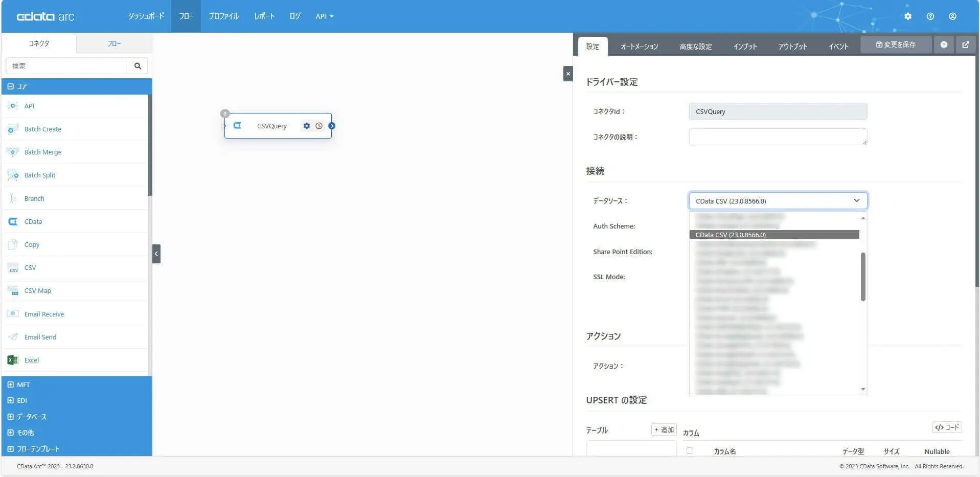Click the コネクタの説明 text area
Image resolution: width=980 pixels, height=477 pixels.
pos(778,137)
